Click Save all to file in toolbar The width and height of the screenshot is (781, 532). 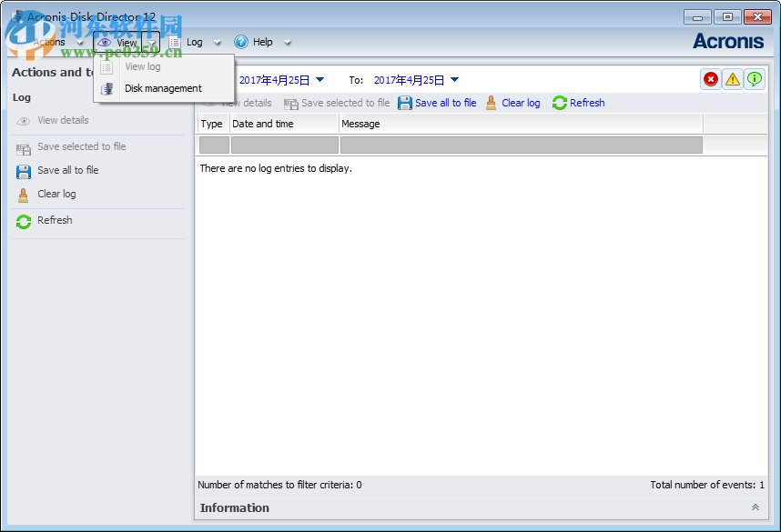click(x=446, y=103)
